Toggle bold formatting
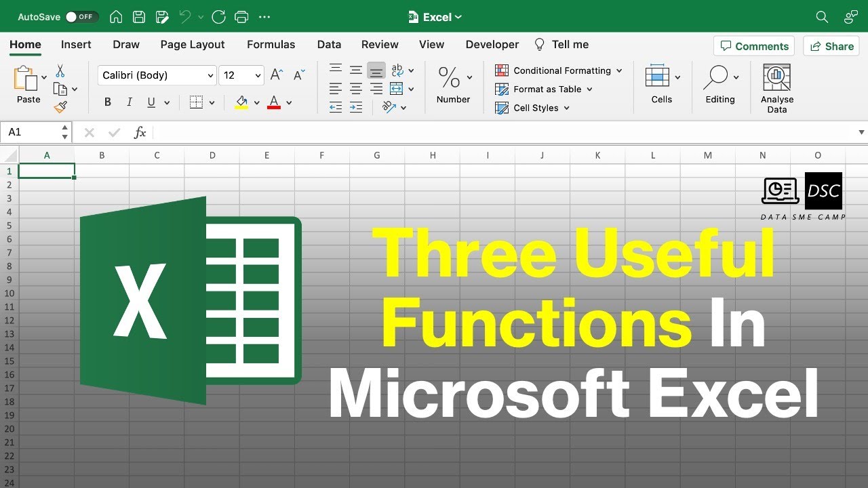The image size is (868, 488). coord(108,102)
